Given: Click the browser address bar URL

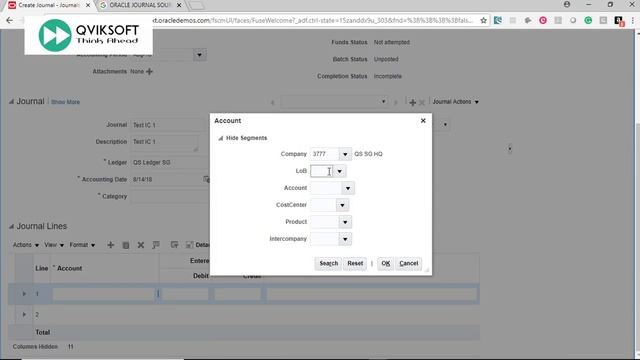Looking at the screenshot, I should (313, 20).
